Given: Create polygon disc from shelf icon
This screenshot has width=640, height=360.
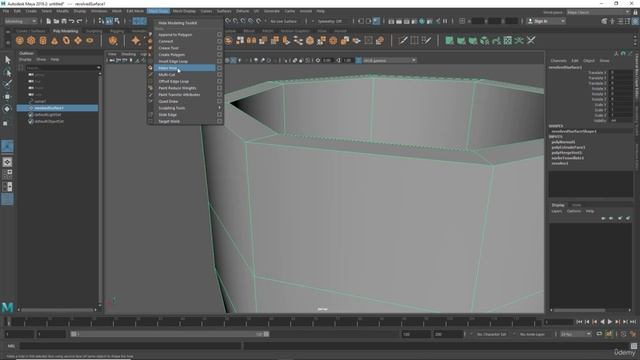Looking at the screenshot, I should point(90,40).
